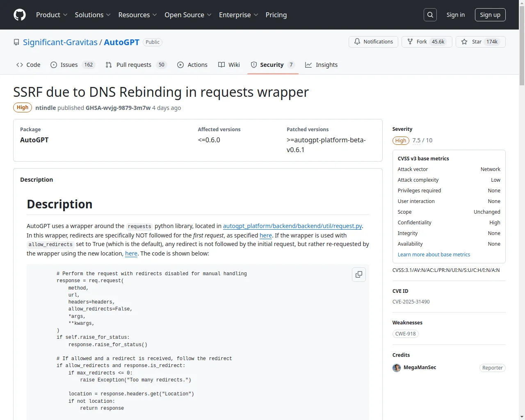Click the Sign up button
This screenshot has width=525, height=420.
click(x=490, y=15)
